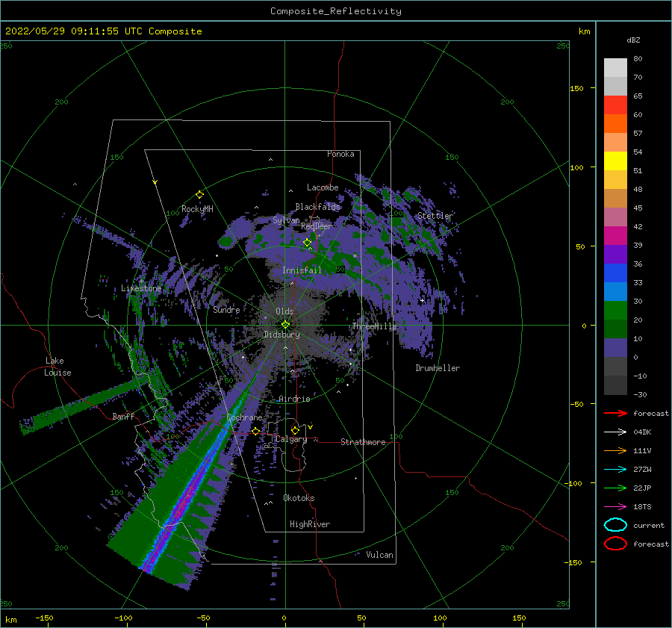Click the Innisfail city label
672x628 pixels.
pos(302,270)
